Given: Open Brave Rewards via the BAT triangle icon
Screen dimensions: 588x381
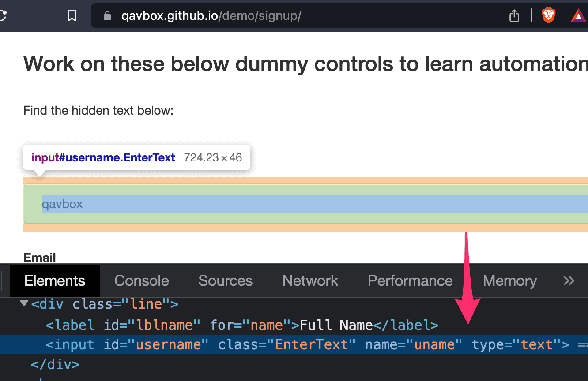Looking at the screenshot, I should tap(579, 15).
